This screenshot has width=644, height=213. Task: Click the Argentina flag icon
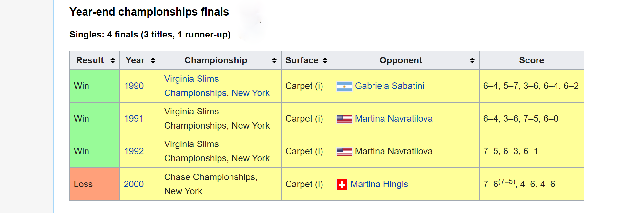(344, 86)
